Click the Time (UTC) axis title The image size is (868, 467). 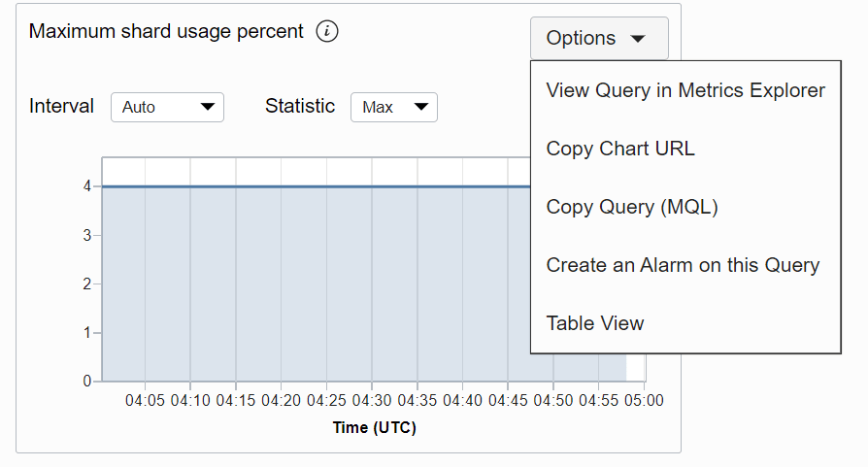click(374, 427)
